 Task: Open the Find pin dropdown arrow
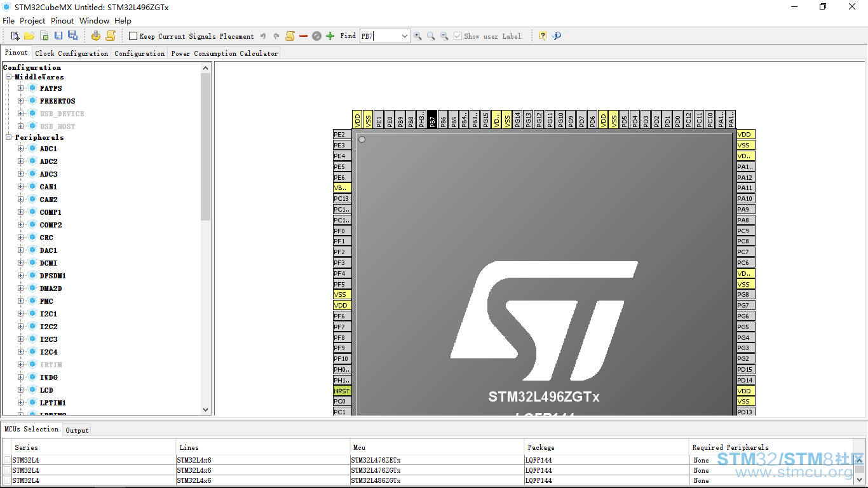405,36
